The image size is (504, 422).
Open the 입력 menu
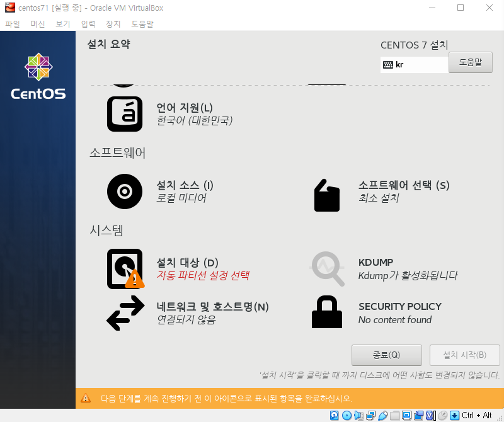pos(88,24)
